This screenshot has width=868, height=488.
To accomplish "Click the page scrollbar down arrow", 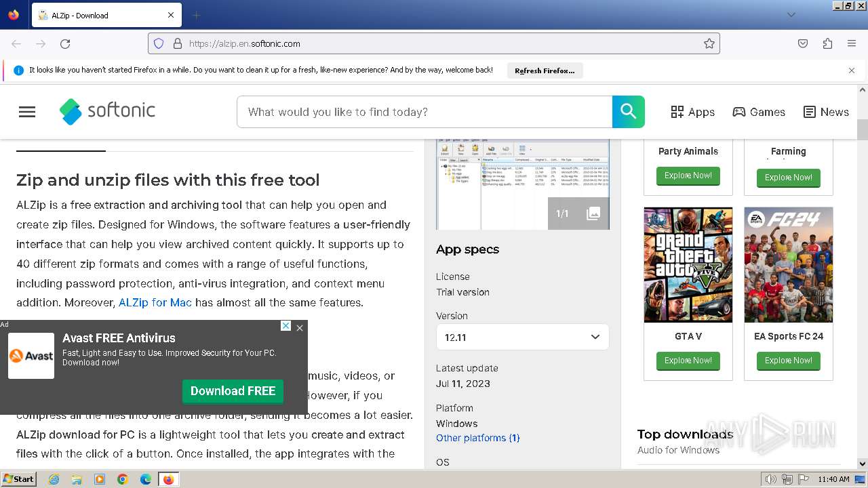I will (x=863, y=464).
